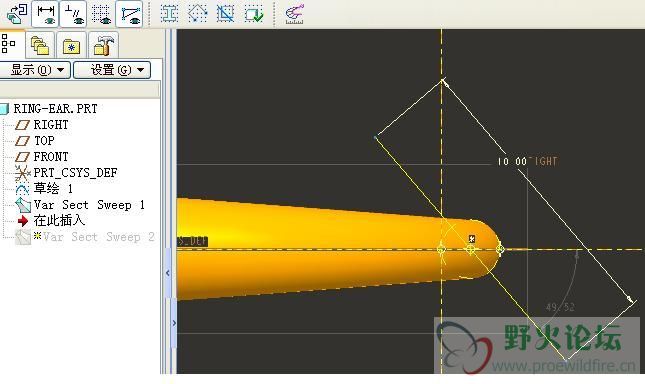Click the sketch orientation icon
Screen dimensions: 645x384
pos(17,14)
